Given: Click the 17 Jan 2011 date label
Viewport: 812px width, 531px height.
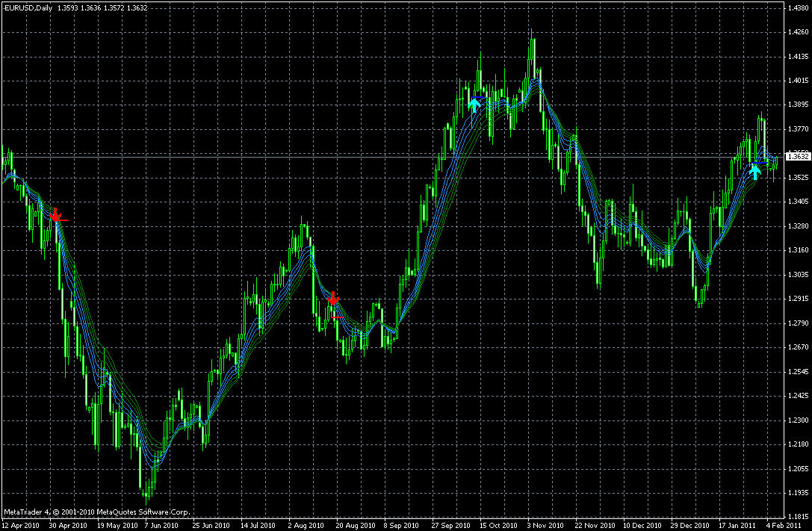Looking at the screenshot, I should pos(737,525).
